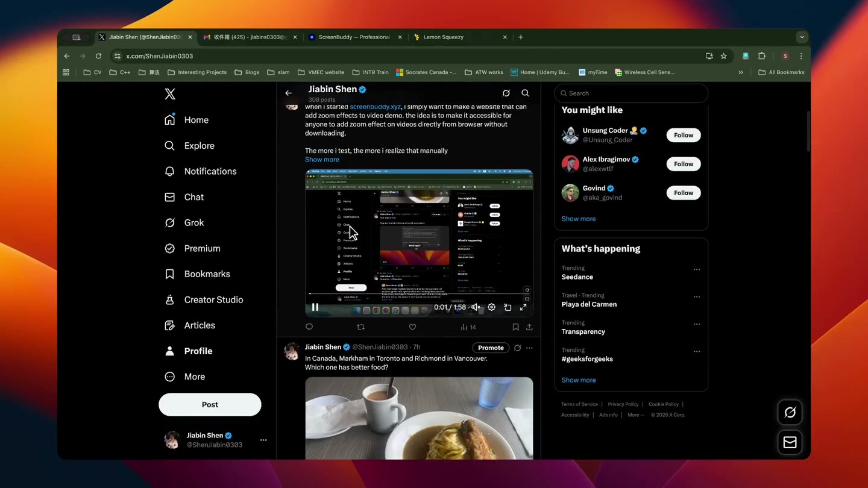Open options for the #geeksforgeeks trend
This screenshot has width=868, height=488.
coord(697,351)
